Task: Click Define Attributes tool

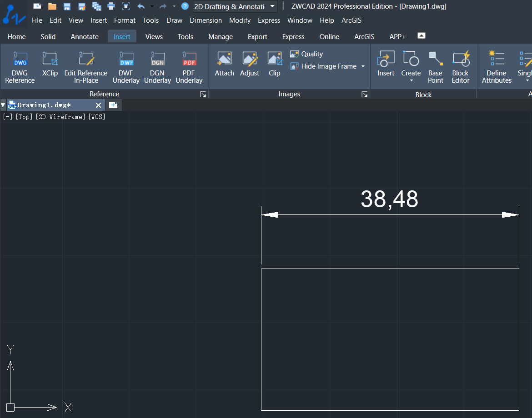Action: pos(497,67)
